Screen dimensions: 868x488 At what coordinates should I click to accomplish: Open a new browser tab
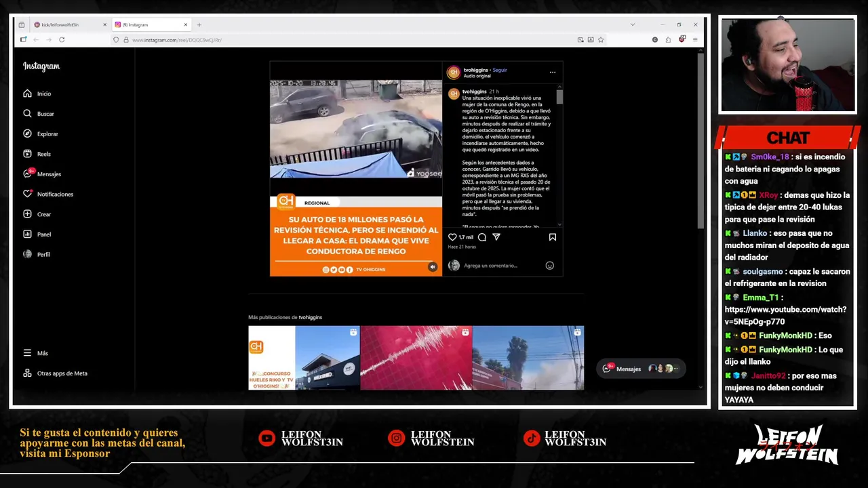pyautogui.click(x=199, y=24)
